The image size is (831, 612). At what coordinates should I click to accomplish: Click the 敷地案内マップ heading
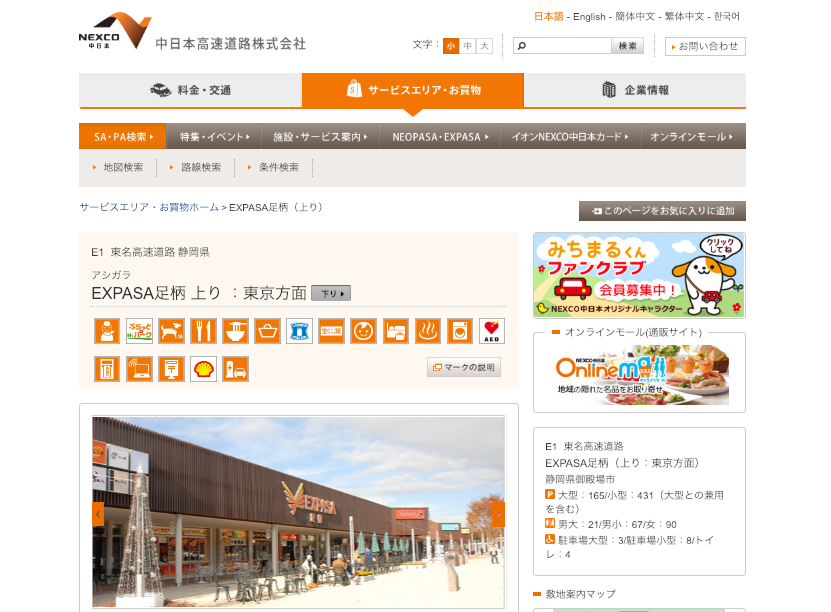pyautogui.click(x=580, y=594)
